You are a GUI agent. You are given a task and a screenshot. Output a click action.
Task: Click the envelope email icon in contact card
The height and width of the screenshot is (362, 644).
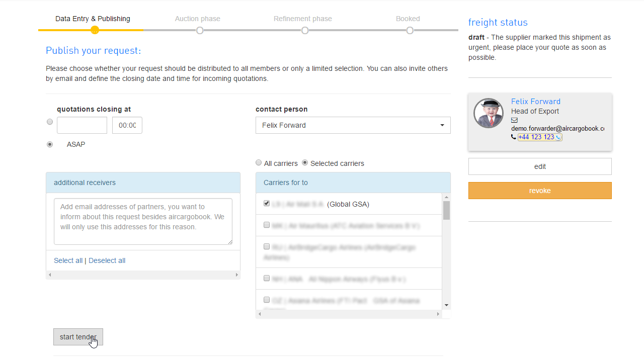click(514, 120)
